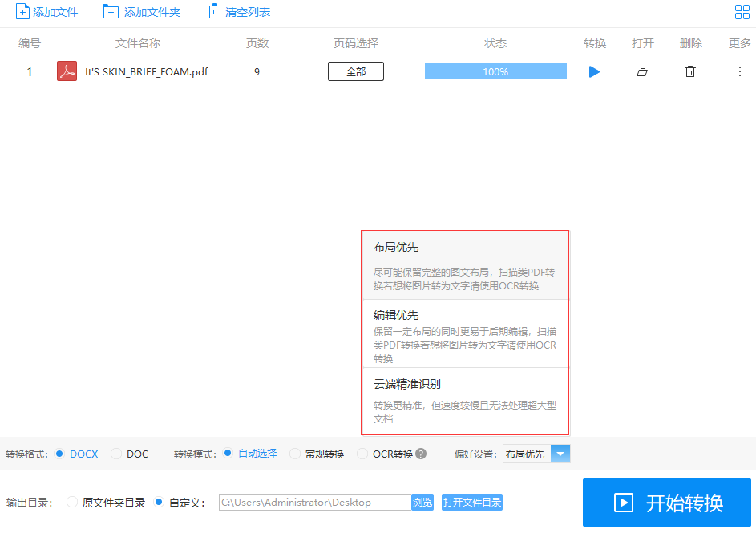Viewport: 756px width, 533px height.
Task: Open the more options three-dot menu
Action: pyautogui.click(x=739, y=72)
